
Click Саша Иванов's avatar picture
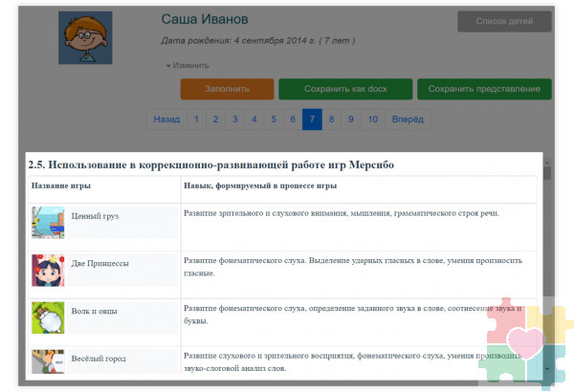(x=85, y=39)
